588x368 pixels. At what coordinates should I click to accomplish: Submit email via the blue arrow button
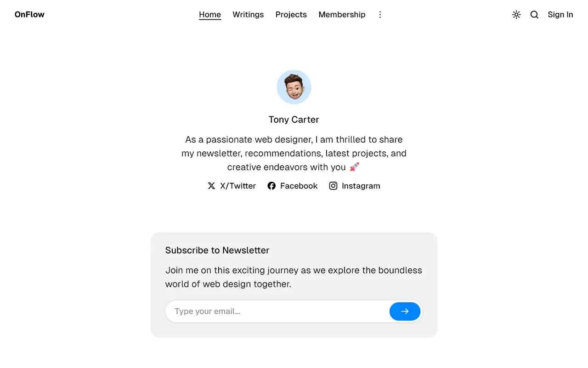[405, 311]
